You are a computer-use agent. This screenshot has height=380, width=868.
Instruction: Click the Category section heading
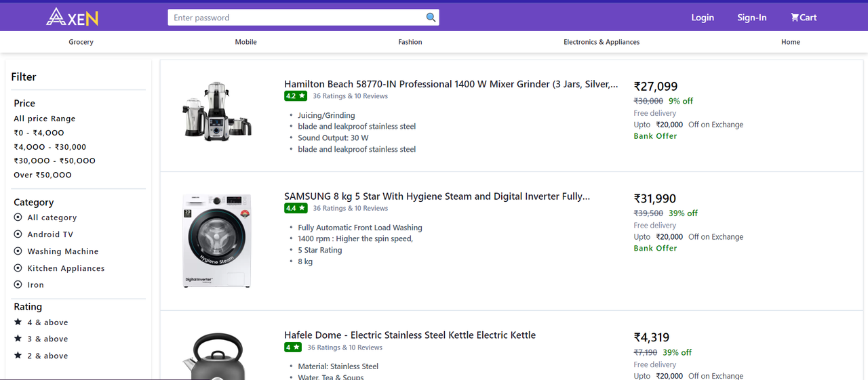34,202
